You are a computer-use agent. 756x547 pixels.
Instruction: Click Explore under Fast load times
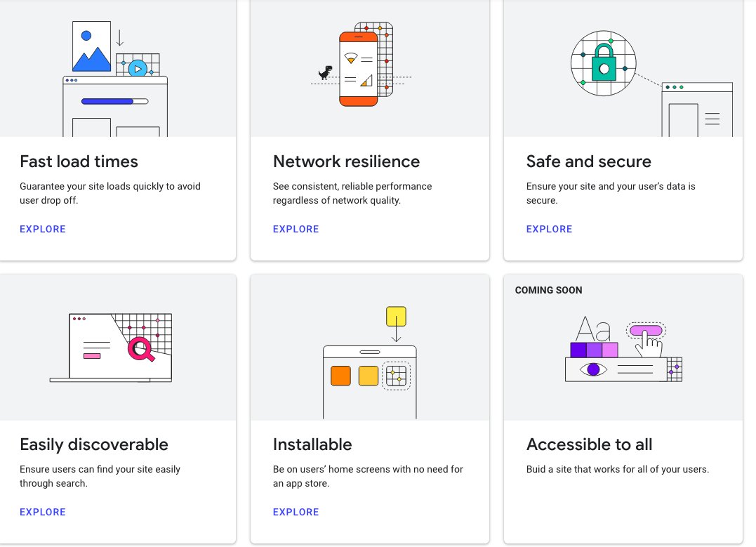(42, 229)
